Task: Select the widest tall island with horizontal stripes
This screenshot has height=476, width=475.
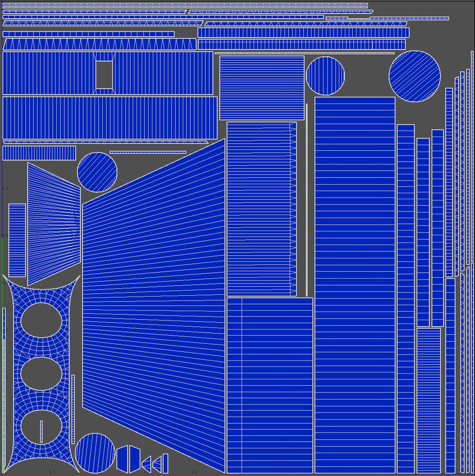Action: pyautogui.click(x=355, y=285)
